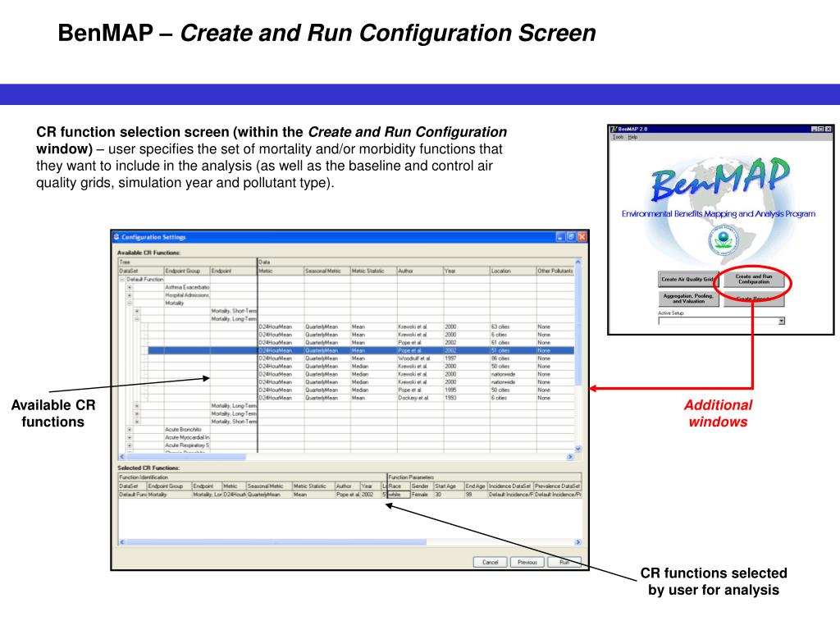
Task: Click the Start Age column header
Action: pyautogui.click(x=449, y=486)
